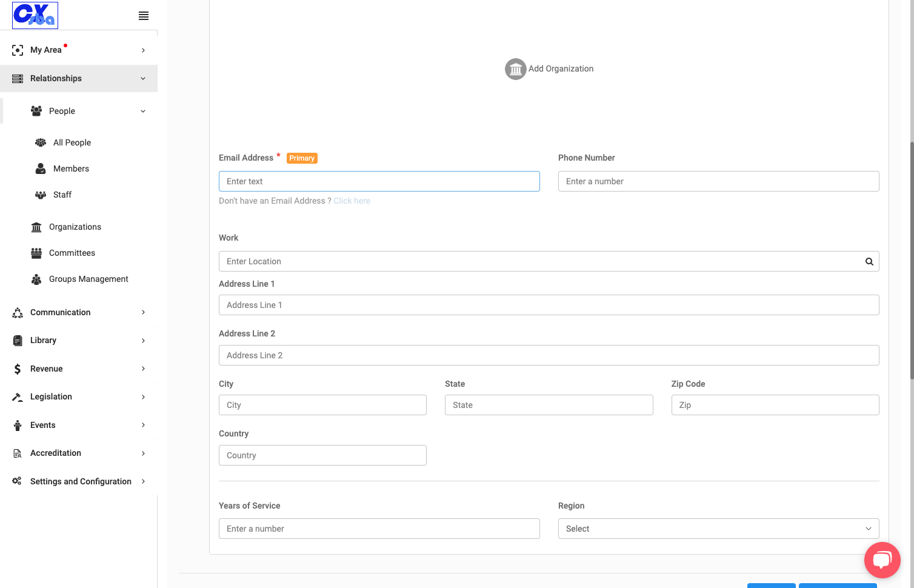
Task: Click the All People icon
Action: (41, 142)
